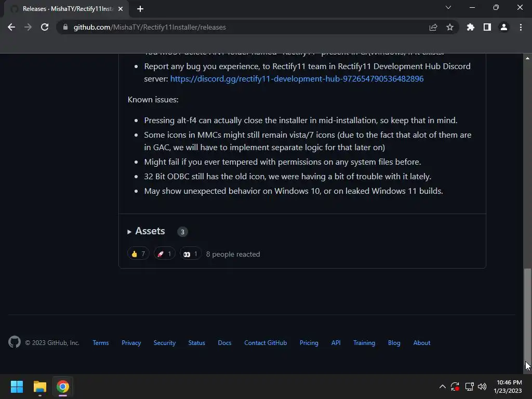Open the volume tray icon
Image resolution: width=532 pixels, height=399 pixels.
[x=482, y=387]
